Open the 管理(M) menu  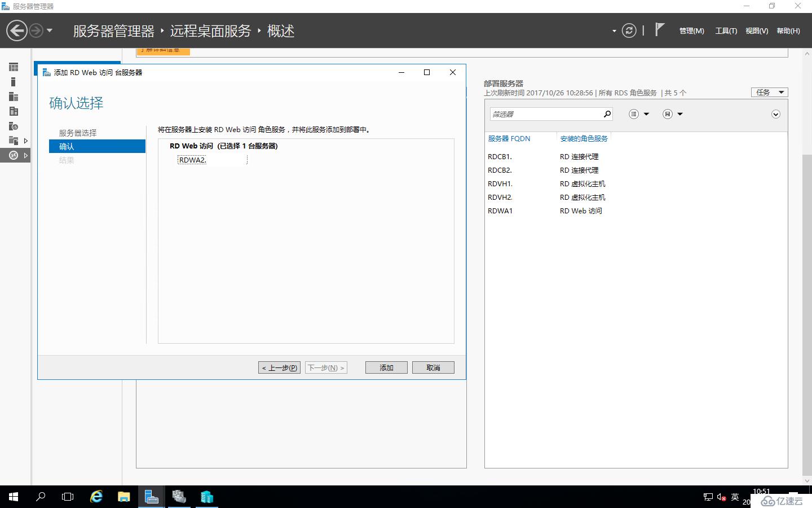point(691,31)
